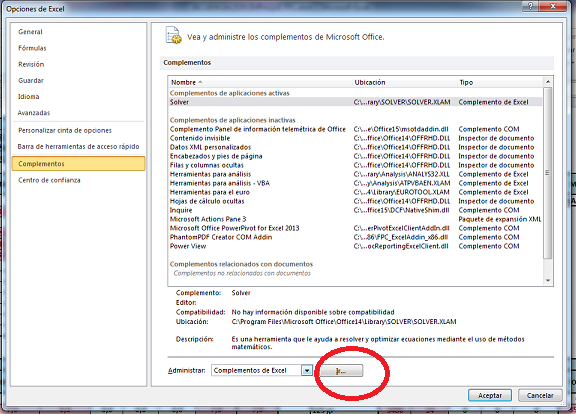This screenshot has height=414, width=576.
Task: Select the Power View add-in entry
Action: point(188,246)
